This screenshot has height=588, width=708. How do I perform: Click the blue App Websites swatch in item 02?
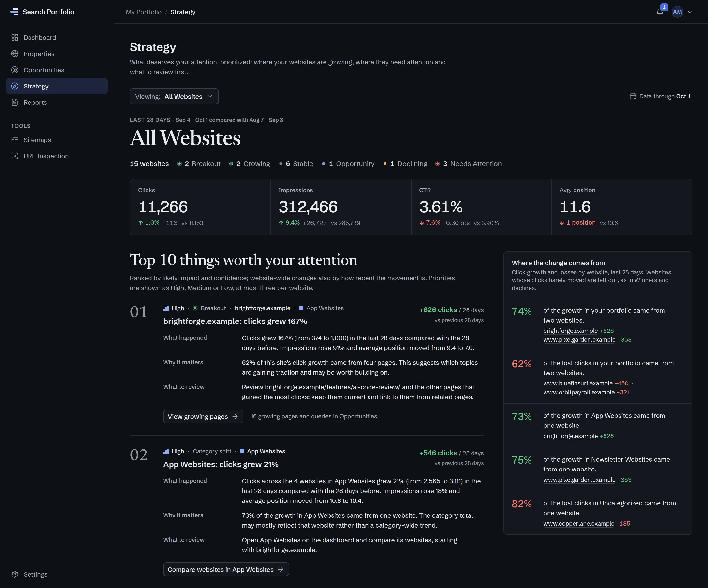pyautogui.click(x=242, y=451)
